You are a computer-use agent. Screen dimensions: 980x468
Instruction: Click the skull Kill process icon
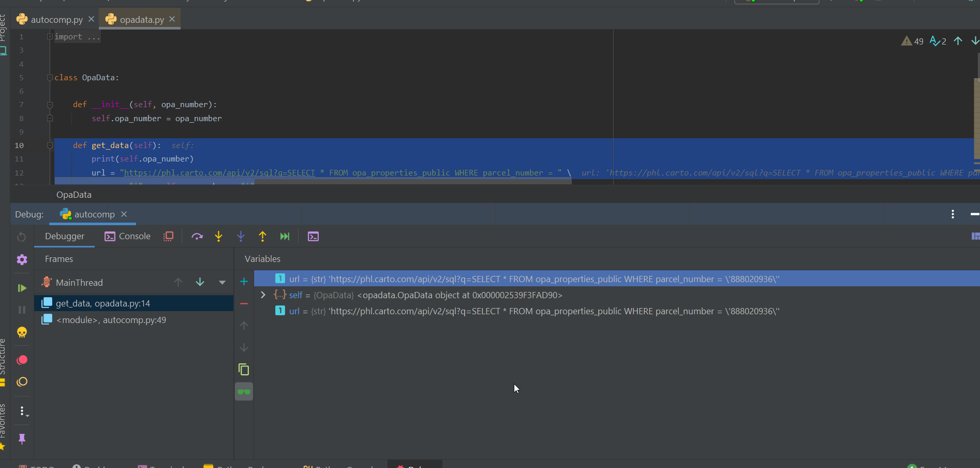point(22,332)
